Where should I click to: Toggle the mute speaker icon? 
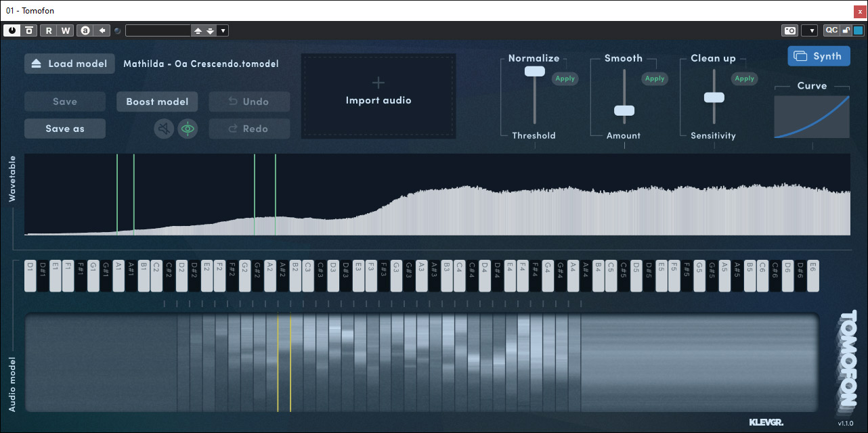164,129
